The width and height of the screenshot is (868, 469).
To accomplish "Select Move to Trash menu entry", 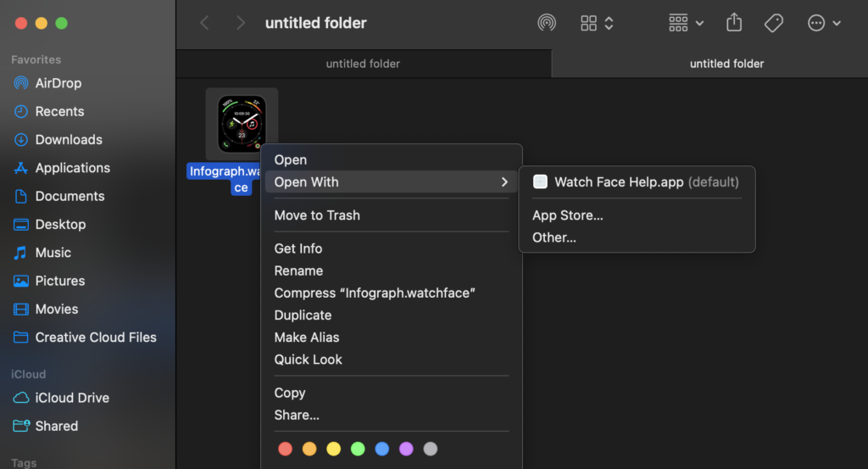I will pos(317,215).
